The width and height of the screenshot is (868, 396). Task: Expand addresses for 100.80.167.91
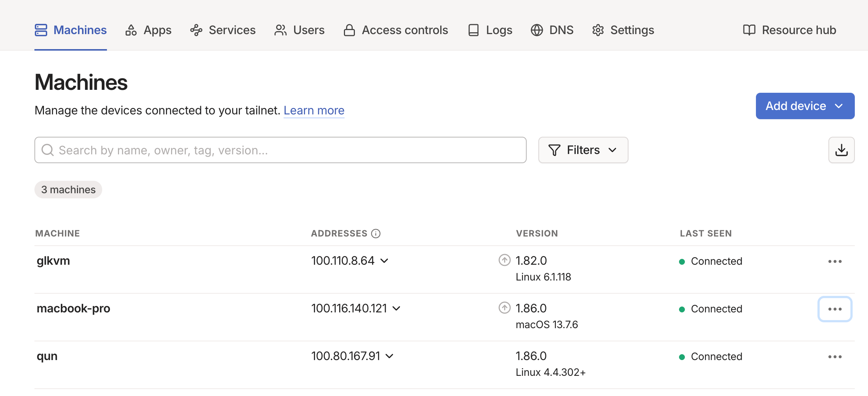point(390,356)
